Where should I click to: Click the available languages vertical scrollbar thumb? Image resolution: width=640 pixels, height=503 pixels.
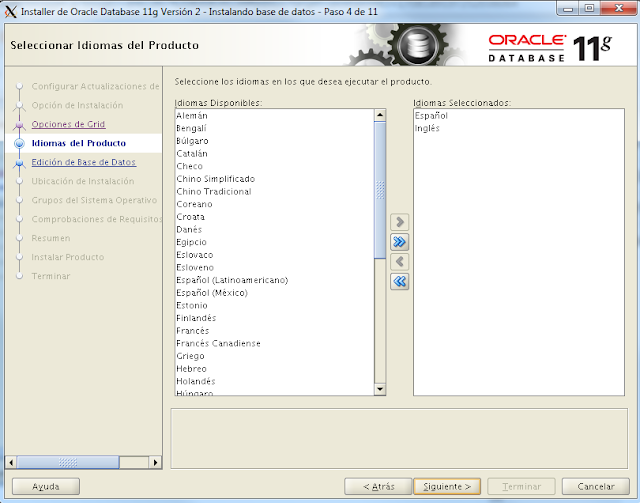point(380,190)
